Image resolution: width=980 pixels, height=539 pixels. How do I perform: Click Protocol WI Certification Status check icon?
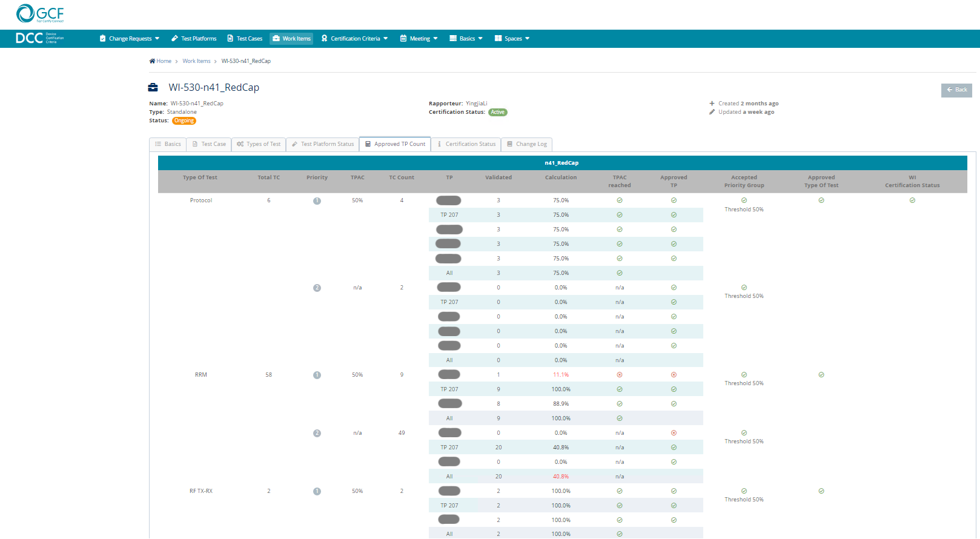pos(912,200)
